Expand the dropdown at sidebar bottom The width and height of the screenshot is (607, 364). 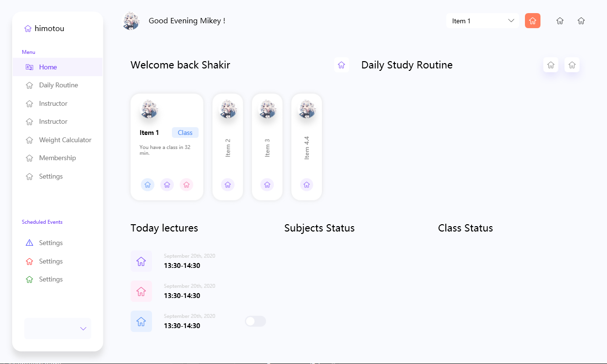click(x=57, y=329)
